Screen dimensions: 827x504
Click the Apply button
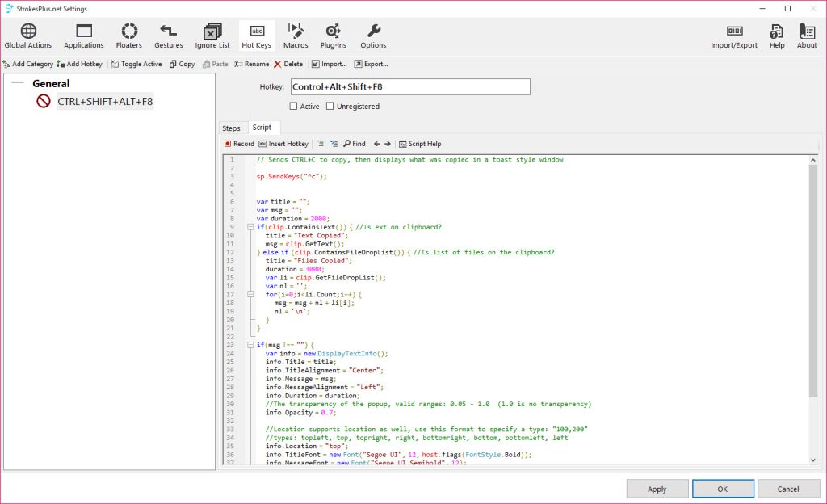coord(657,489)
